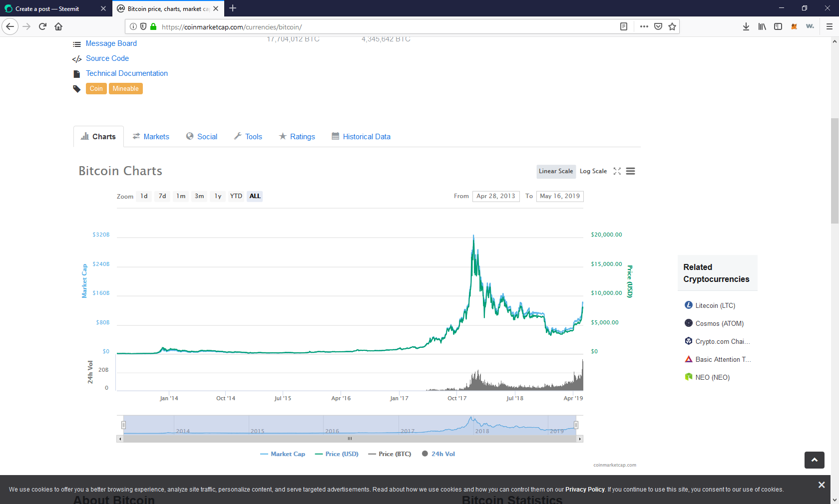The height and width of the screenshot is (504, 839).
Task: Set chart zoom to 1d
Action: 144,196
